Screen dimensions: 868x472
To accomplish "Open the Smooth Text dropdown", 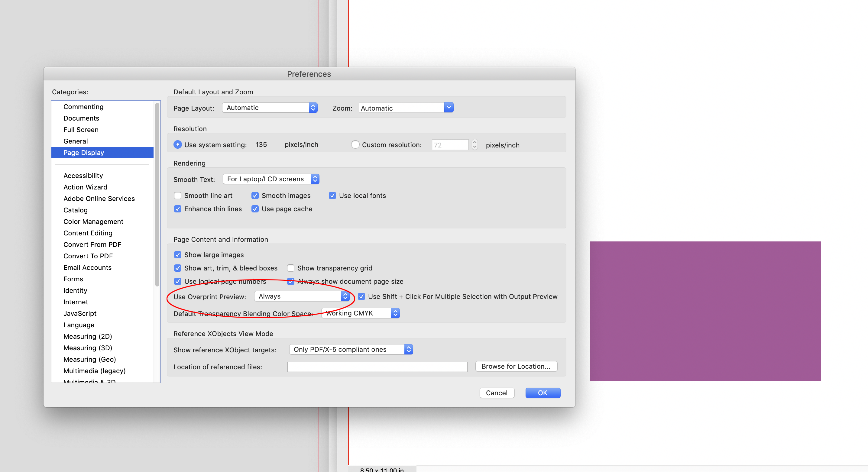I will [x=270, y=179].
